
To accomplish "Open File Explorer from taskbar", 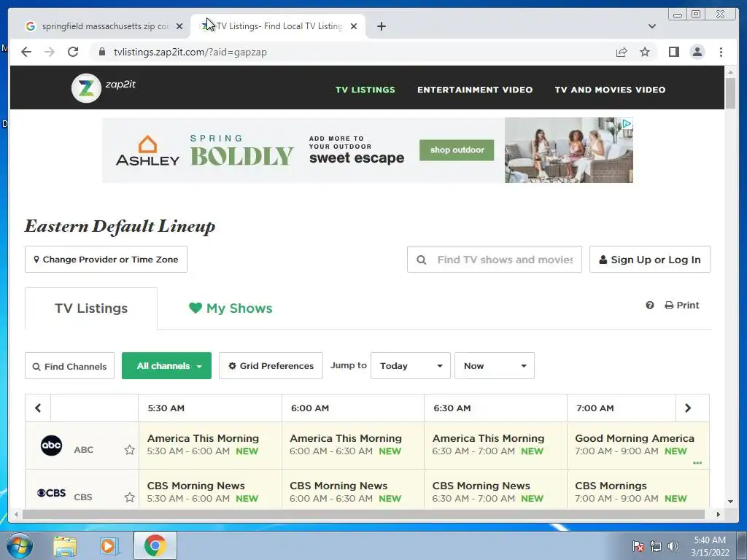I will point(65,545).
